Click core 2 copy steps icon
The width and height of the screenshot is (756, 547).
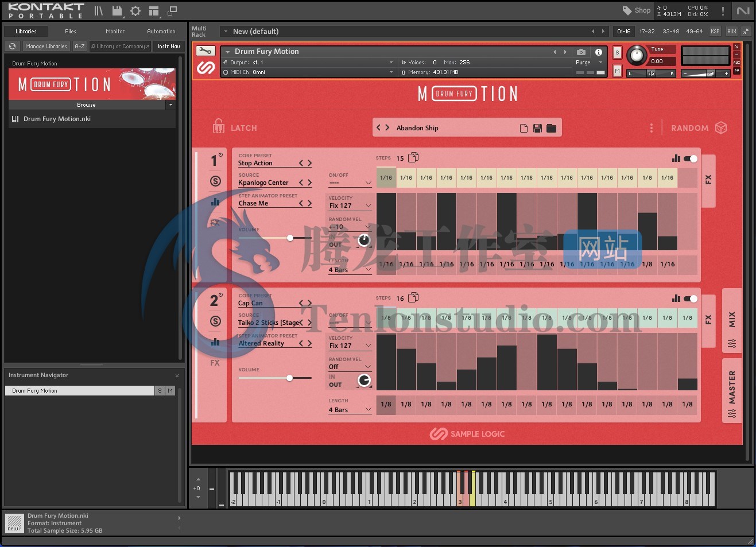[413, 297]
